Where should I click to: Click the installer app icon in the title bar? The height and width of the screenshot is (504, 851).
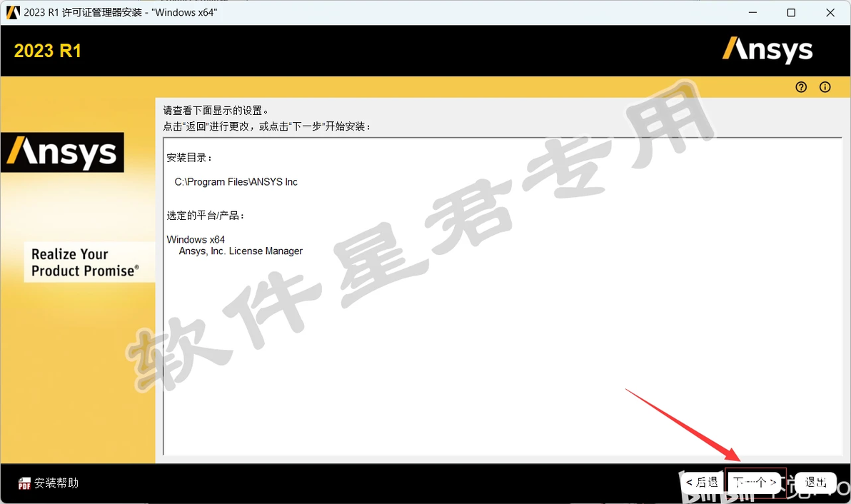point(12,12)
